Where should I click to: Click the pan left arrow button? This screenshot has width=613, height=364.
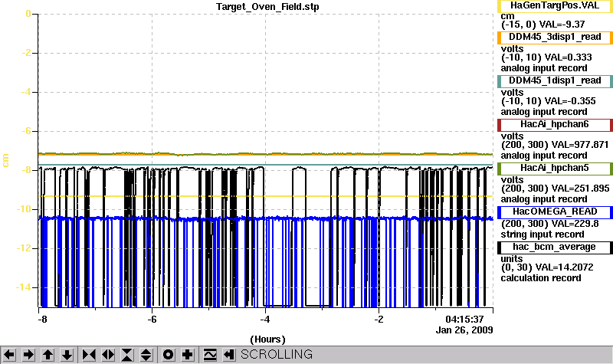click(x=9, y=355)
